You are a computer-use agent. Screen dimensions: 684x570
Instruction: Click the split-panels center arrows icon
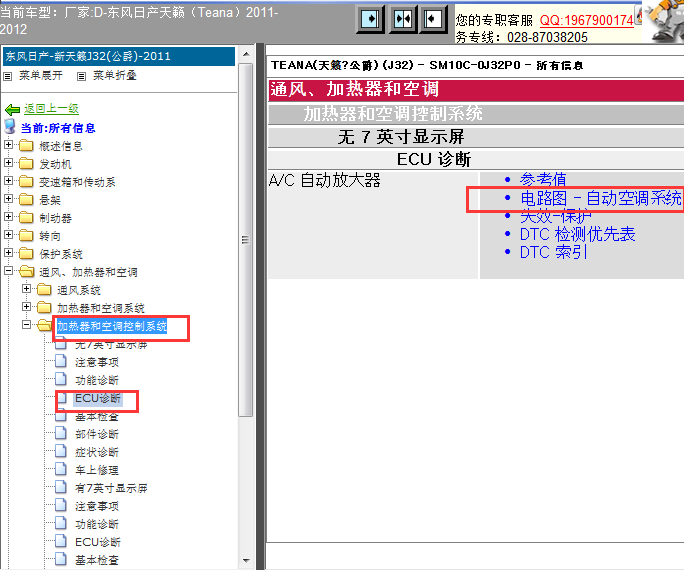point(402,19)
